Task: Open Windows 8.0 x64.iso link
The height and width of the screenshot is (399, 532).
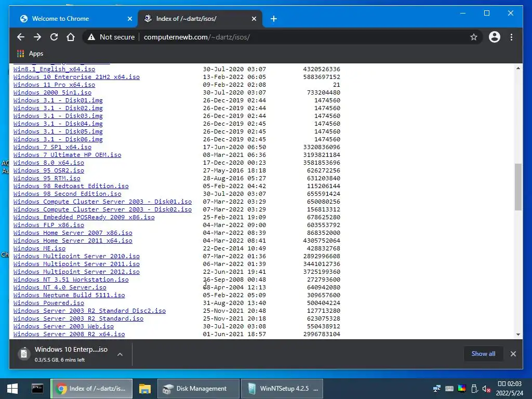Action: point(48,163)
